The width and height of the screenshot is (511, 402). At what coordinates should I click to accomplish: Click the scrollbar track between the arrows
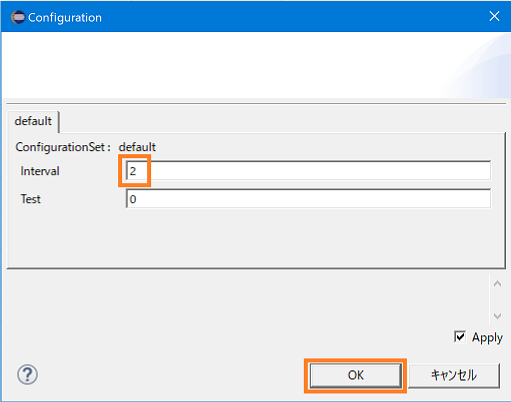[x=497, y=300]
